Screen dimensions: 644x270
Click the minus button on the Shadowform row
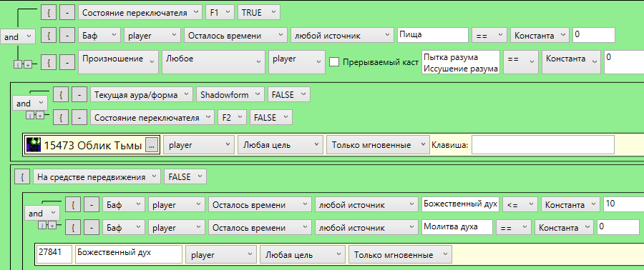tap(79, 95)
